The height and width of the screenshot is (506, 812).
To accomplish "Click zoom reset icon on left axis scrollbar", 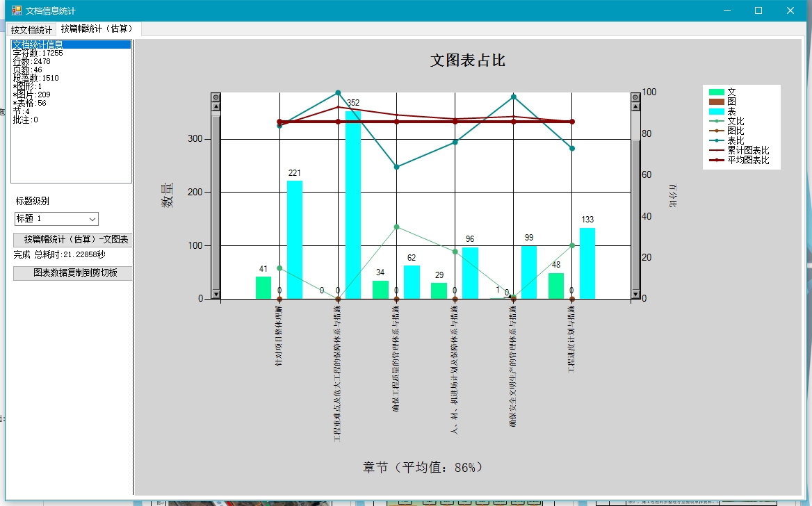I will 216,97.
